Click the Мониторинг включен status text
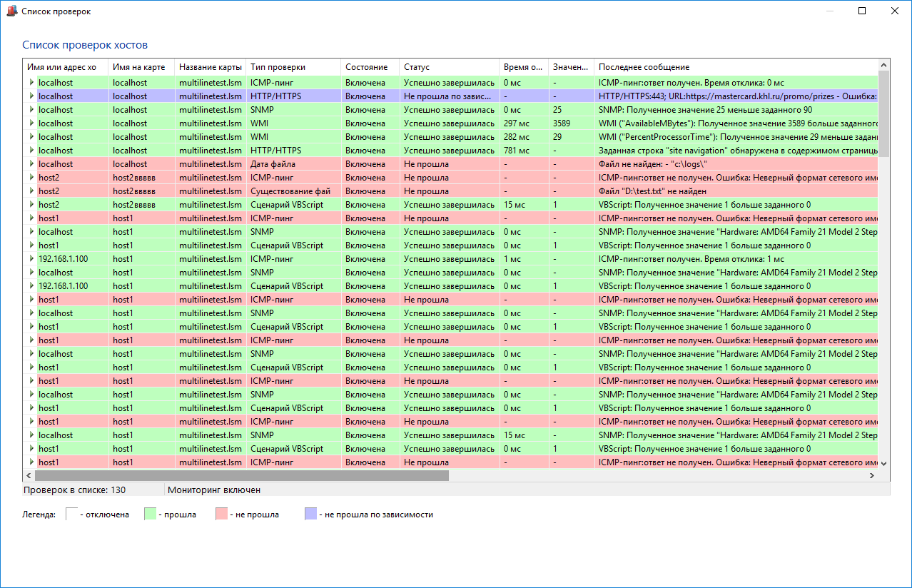Image resolution: width=912 pixels, height=588 pixels. coord(214,490)
